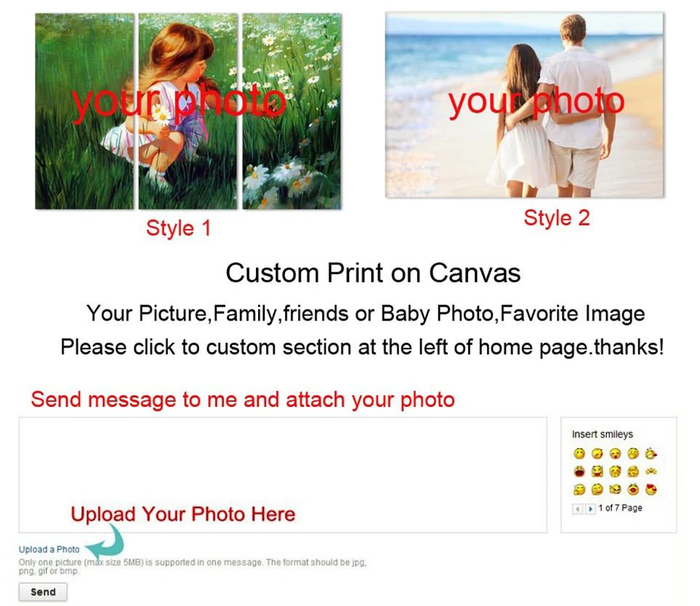Insert the crying-laughing smiley in the second row
This screenshot has width=700, height=606.
click(x=598, y=472)
